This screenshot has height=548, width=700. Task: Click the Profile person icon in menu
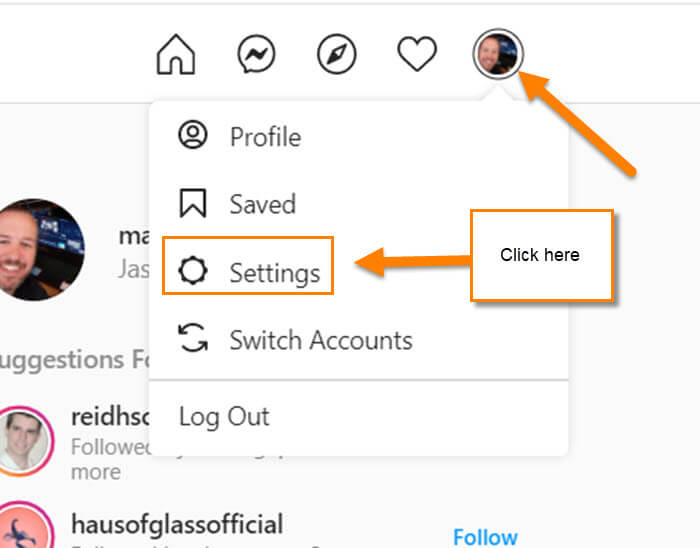pos(193,135)
